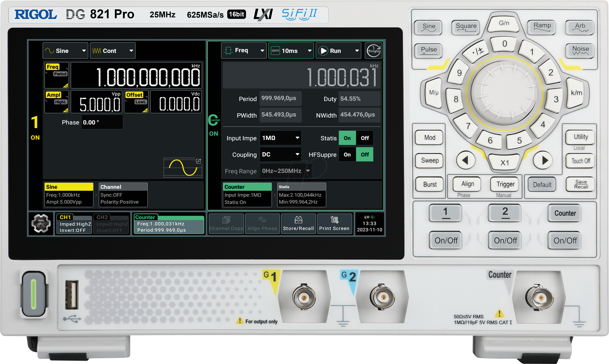Click the Statis summary panel showing Max frequency
The height and width of the screenshot is (364, 609).
pyautogui.click(x=302, y=194)
